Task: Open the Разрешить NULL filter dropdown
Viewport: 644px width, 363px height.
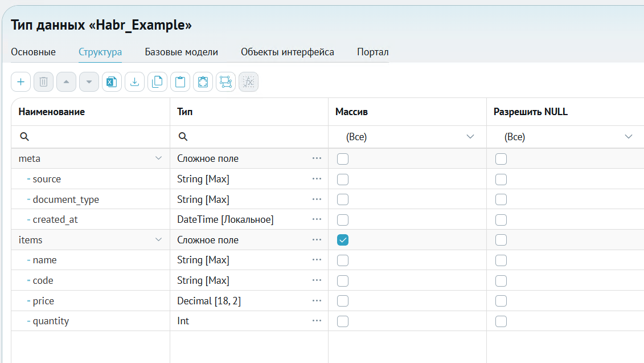Action: coord(565,137)
